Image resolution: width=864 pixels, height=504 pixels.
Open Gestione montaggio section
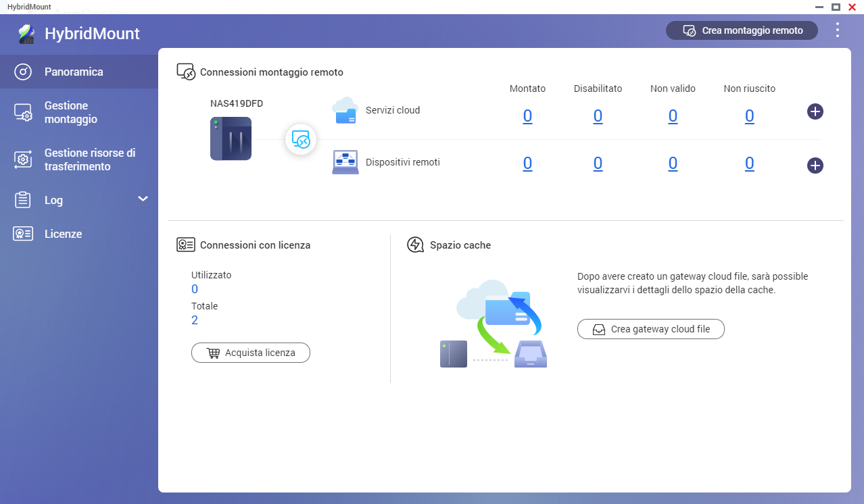click(79, 112)
